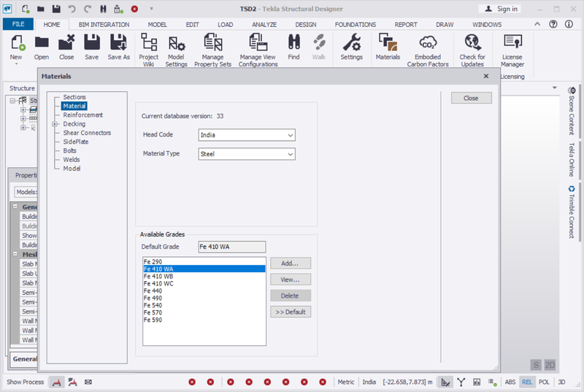The image size is (584, 392).
Task: Click the Close button in Materials dialog
Action: [471, 98]
